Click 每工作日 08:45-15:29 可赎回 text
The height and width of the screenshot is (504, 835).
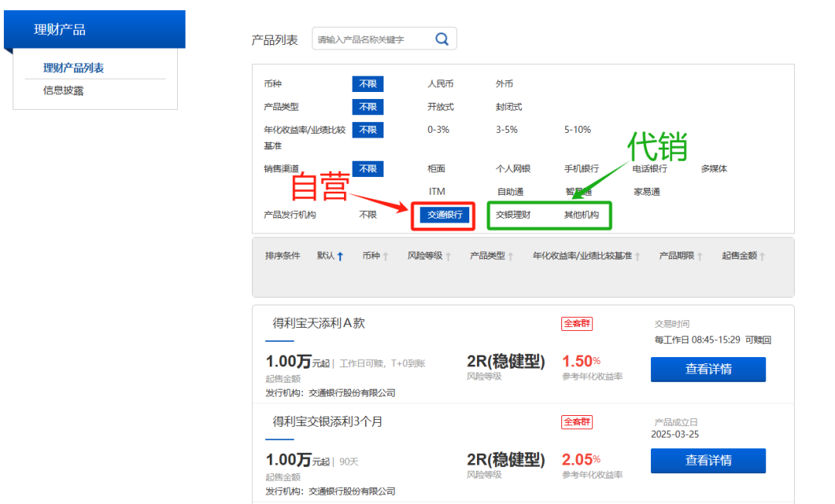713,339
